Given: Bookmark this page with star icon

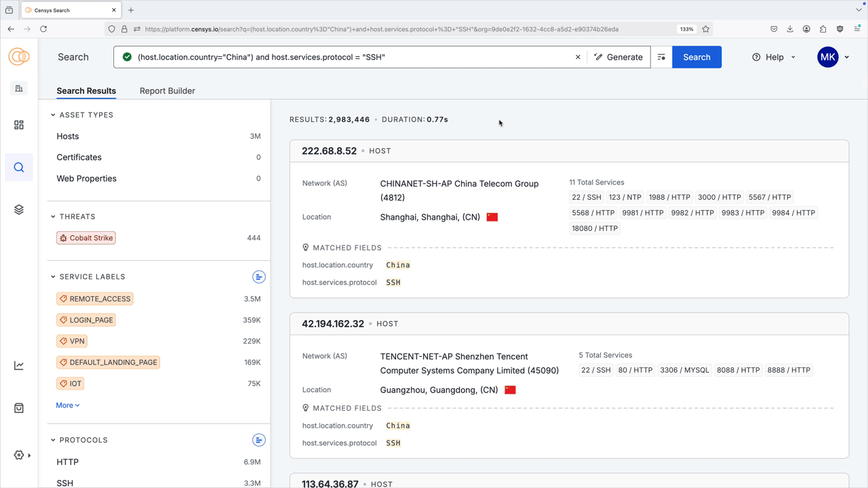Looking at the screenshot, I should click(706, 29).
